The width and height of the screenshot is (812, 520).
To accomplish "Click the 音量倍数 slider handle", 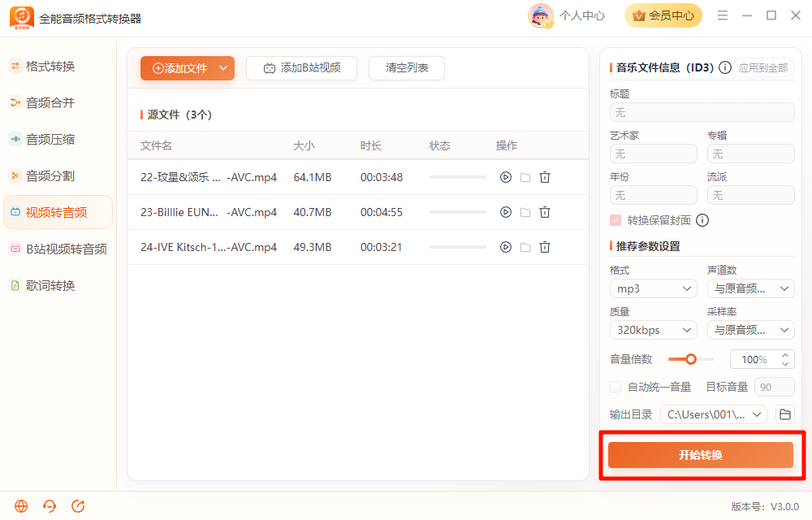I will click(x=691, y=359).
